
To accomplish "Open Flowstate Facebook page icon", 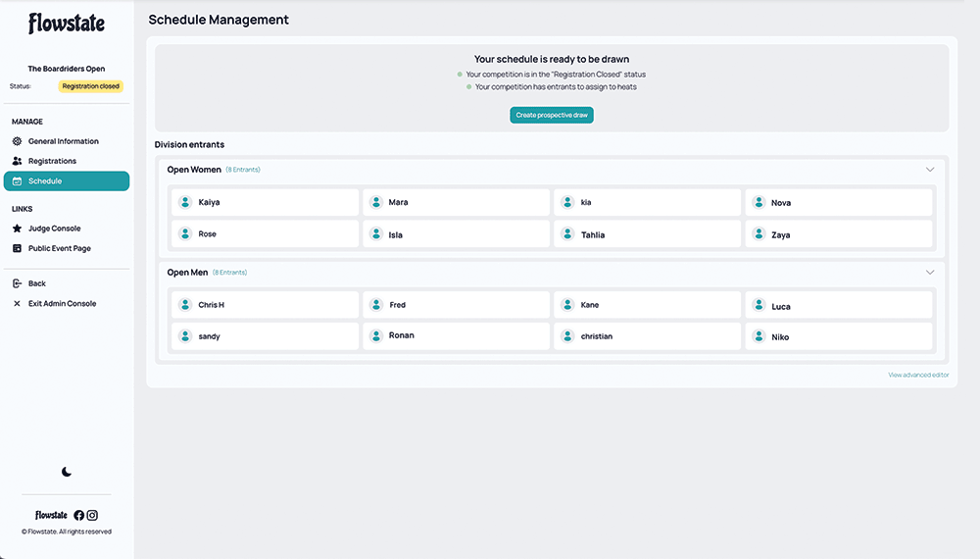I will click(x=79, y=515).
